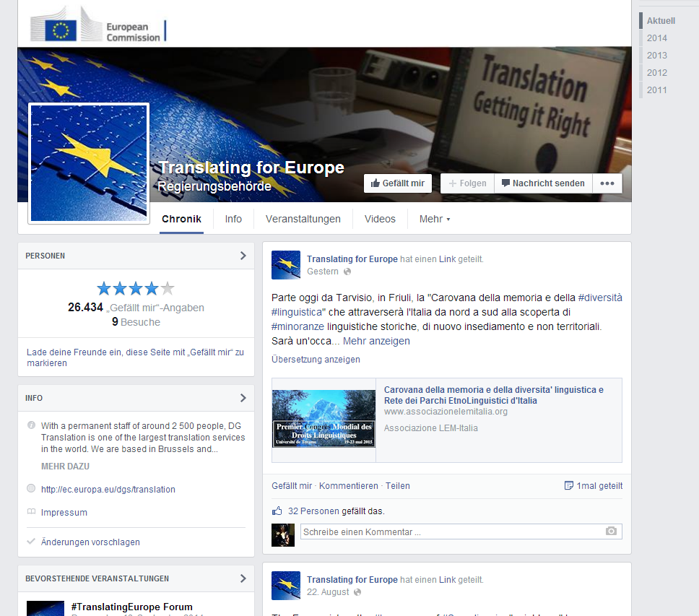699x616 pixels.
Task: Open the ec.europa.eu/dgs/translation link
Action: click(108, 490)
